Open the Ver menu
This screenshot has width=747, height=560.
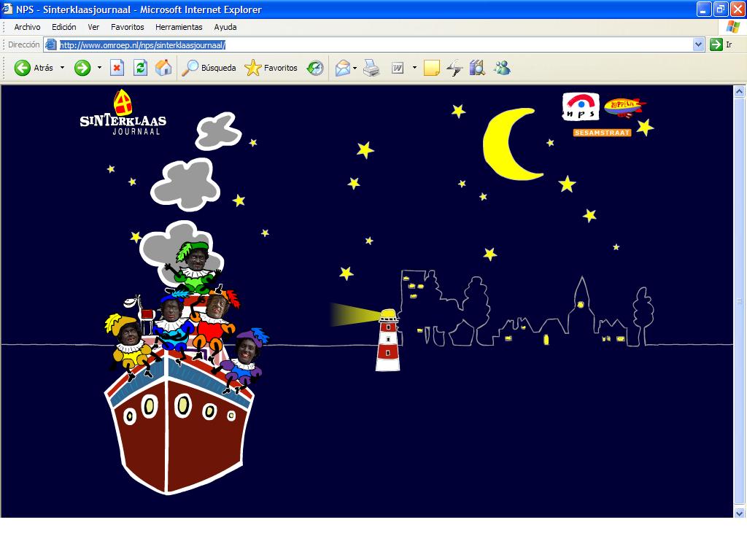click(93, 27)
